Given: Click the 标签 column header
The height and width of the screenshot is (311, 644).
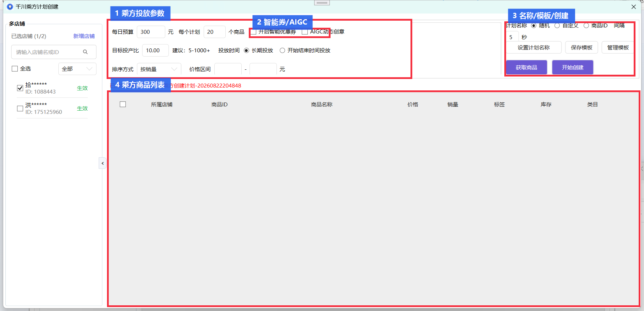Looking at the screenshot, I should pos(499,104).
